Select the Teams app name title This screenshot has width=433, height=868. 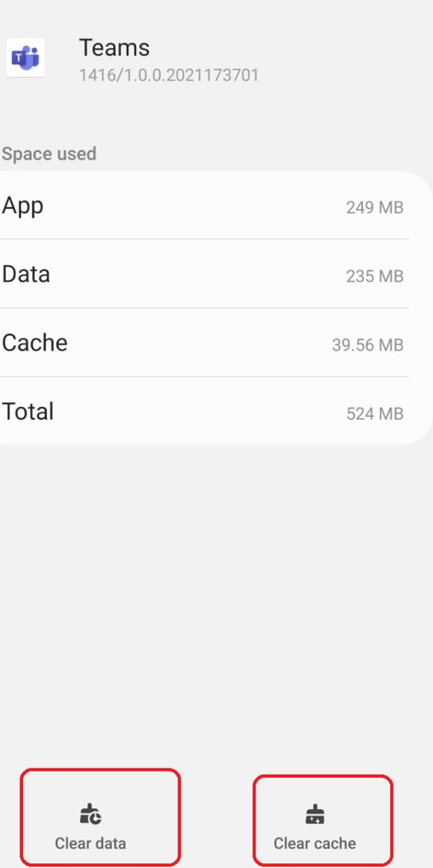pos(114,48)
